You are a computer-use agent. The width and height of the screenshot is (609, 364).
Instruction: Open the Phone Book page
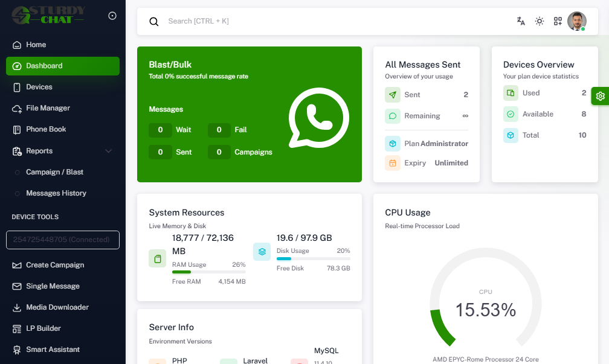tap(46, 129)
